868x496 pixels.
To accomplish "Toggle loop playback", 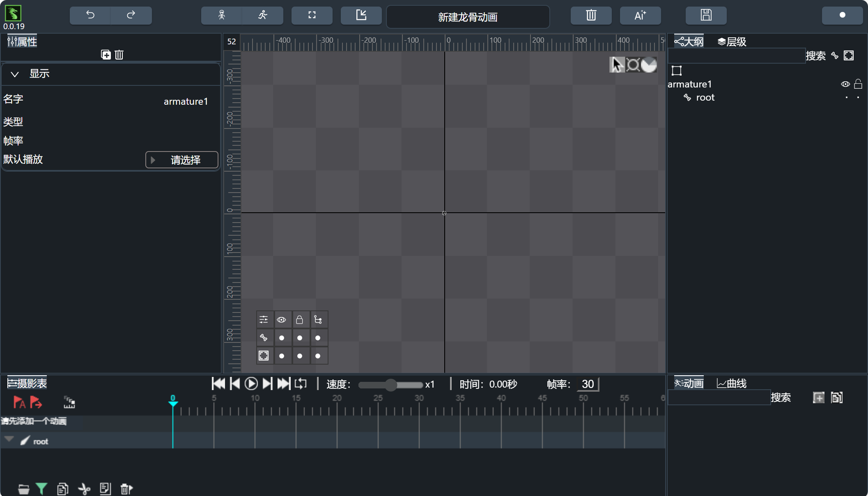I will pyautogui.click(x=301, y=384).
